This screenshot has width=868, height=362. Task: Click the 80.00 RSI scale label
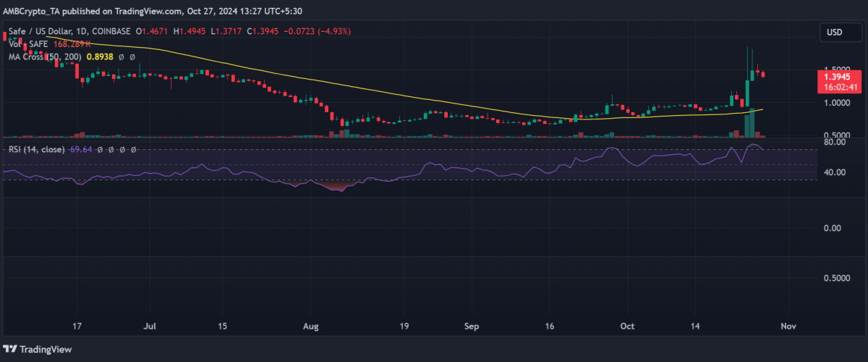(x=833, y=143)
